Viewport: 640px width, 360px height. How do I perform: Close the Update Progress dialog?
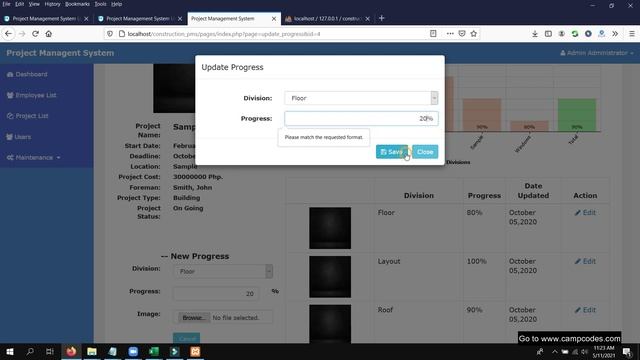(x=425, y=152)
